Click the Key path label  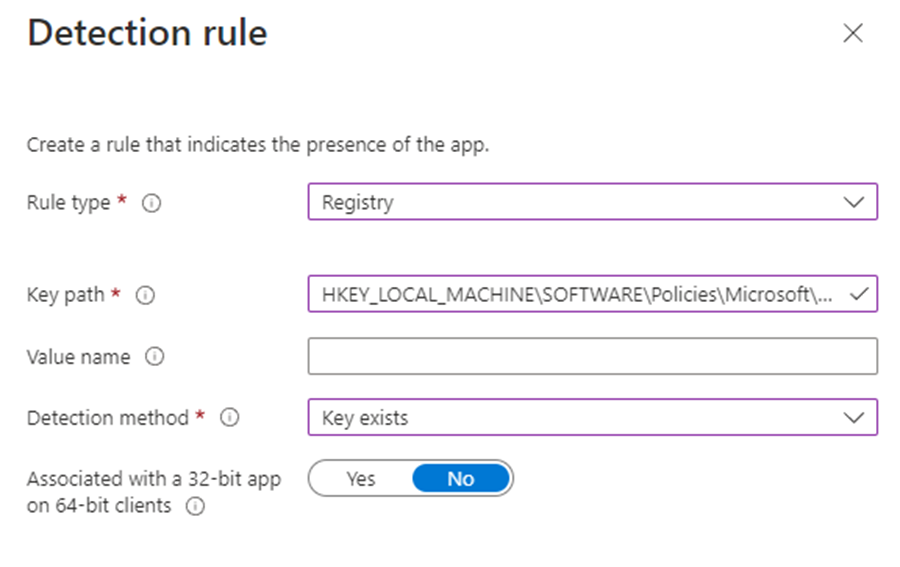tap(65, 296)
